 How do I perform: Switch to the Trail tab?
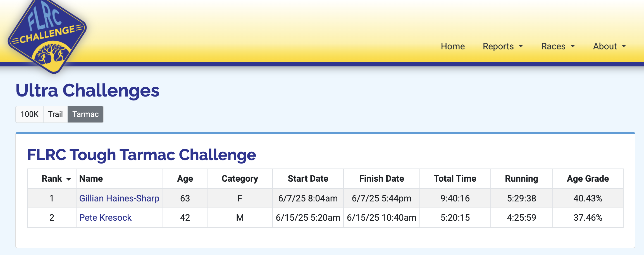[x=55, y=114]
